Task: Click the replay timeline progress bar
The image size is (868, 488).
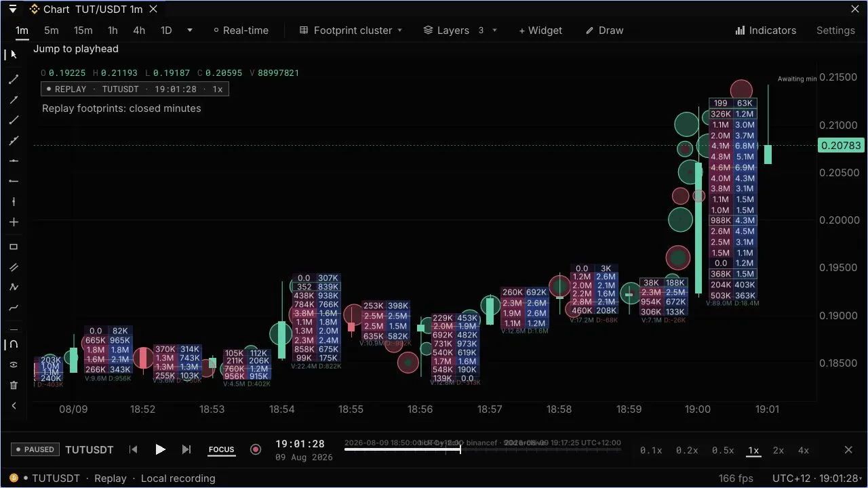Action: pyautogui.click(x=482, y=449)
